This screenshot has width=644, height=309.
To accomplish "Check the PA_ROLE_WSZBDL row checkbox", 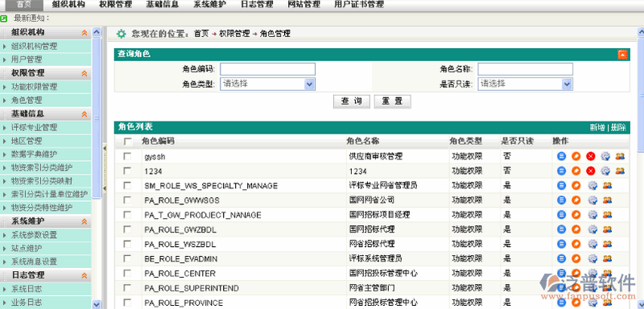I will (x=128, y=244).
